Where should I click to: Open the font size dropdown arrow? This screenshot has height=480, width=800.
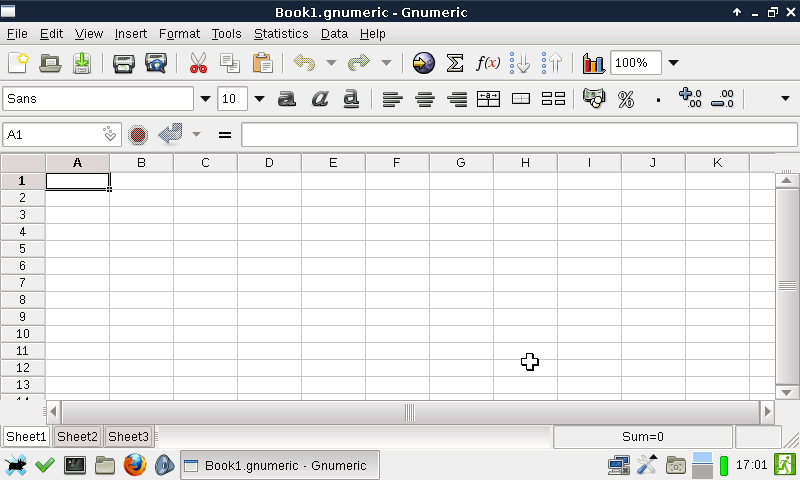pyautogui.click(x=259, y=99)
